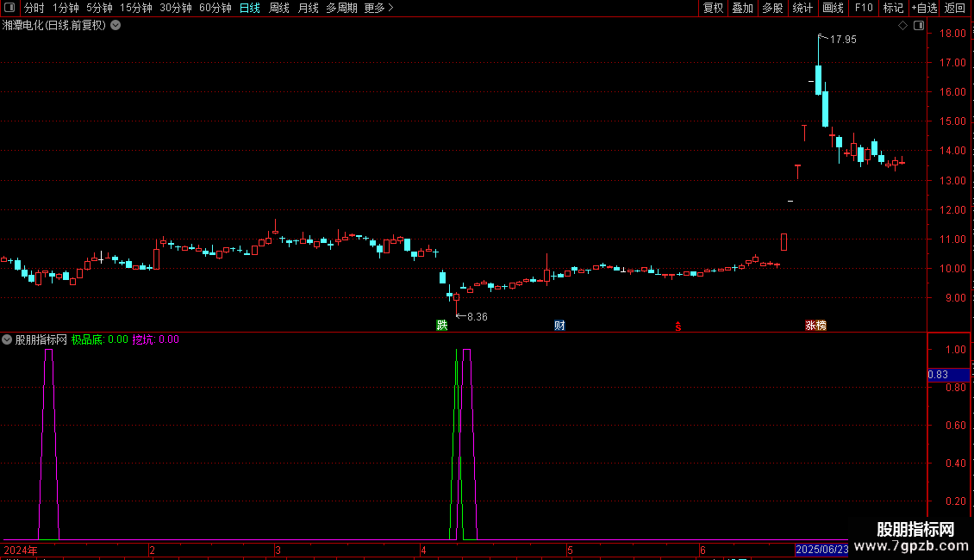Click 返回 to go back

[955, 8]
